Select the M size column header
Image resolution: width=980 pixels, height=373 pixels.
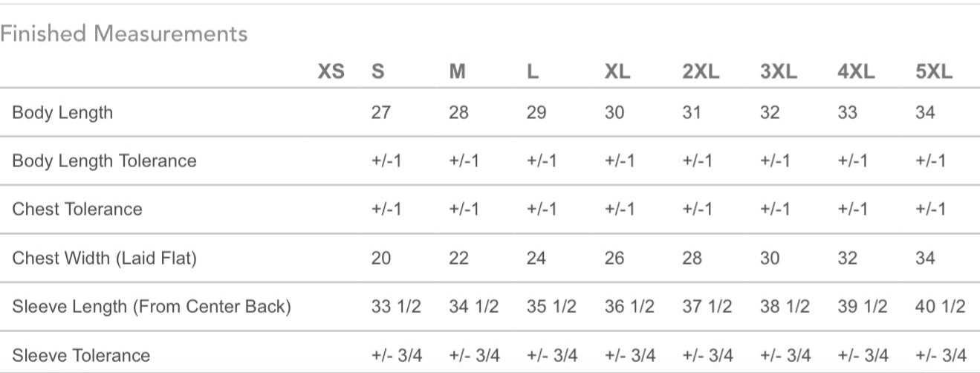(x=458, y=72)
